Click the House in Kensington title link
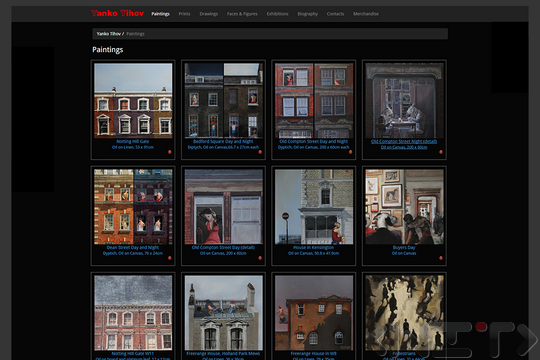Screen dimensions: 540x360 click(x=313, y=247)
